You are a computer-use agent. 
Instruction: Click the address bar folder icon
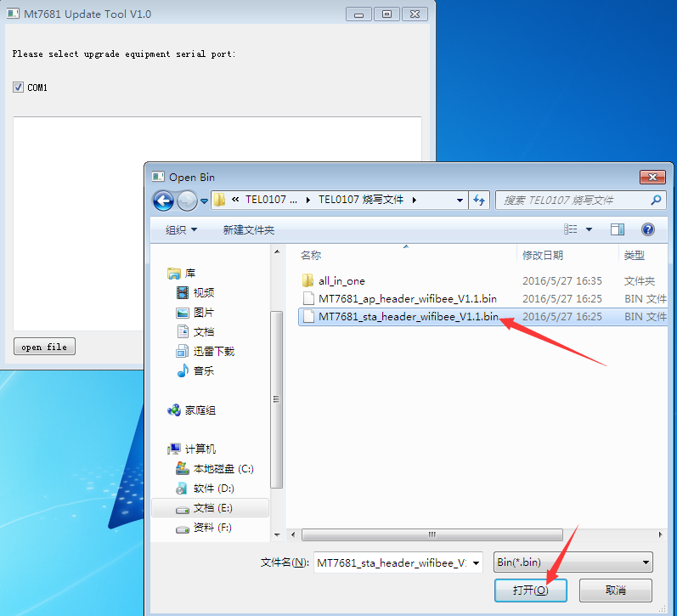coord(220,200)
